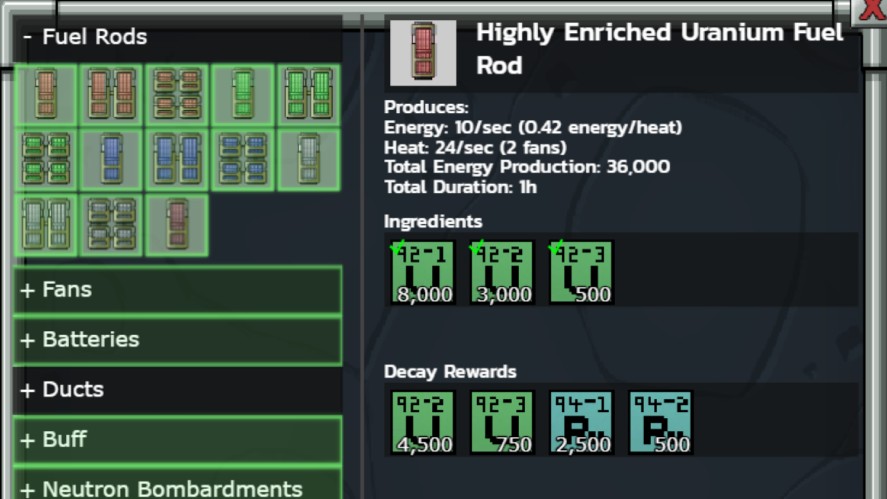
Task: Select the dual blue fuel rod
Action: coord(177,160)
